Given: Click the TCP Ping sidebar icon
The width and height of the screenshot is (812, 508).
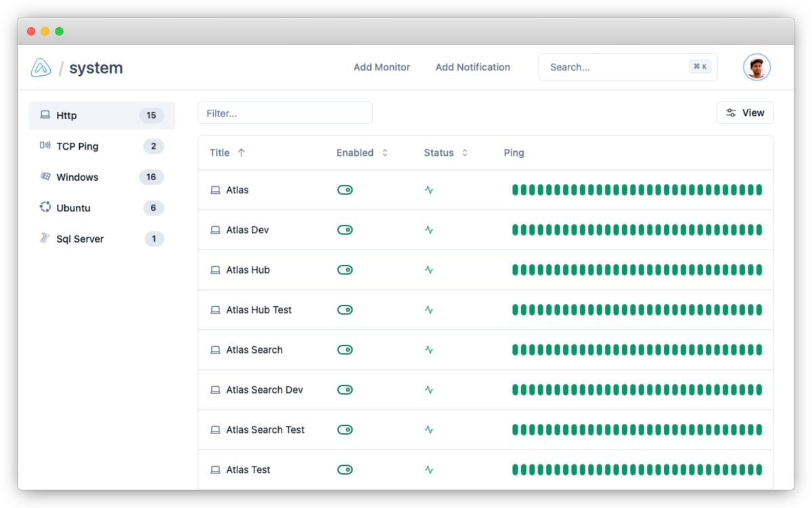Looking at the screenshot, I should [x=45, y=146].
